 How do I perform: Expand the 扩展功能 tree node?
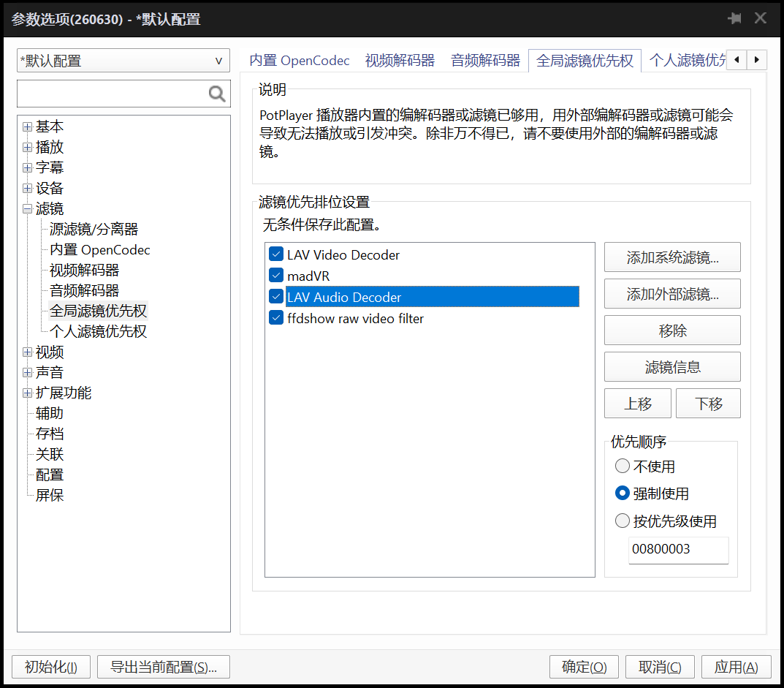[x=28, y=393]
